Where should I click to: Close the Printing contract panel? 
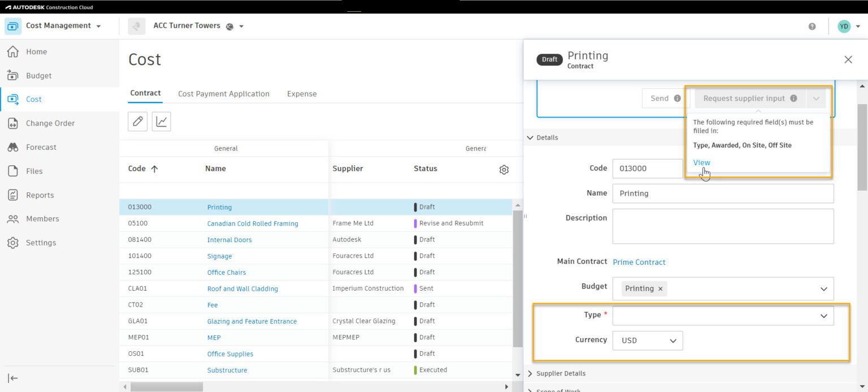(x=848, y=59)
